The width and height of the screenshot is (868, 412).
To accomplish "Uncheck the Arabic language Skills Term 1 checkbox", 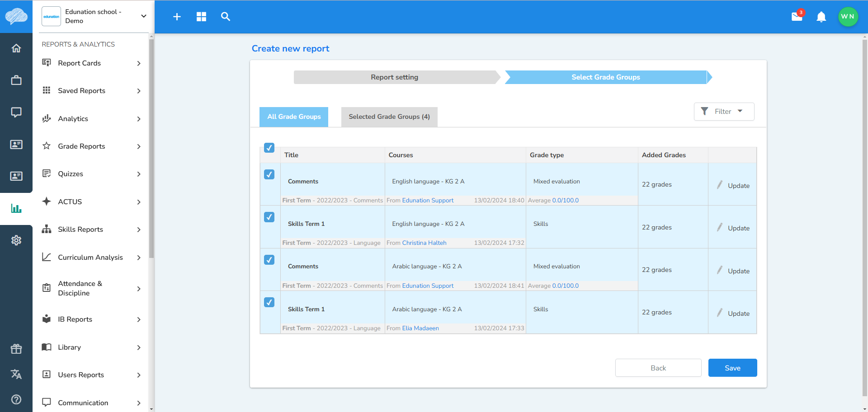I will [269, 302].
